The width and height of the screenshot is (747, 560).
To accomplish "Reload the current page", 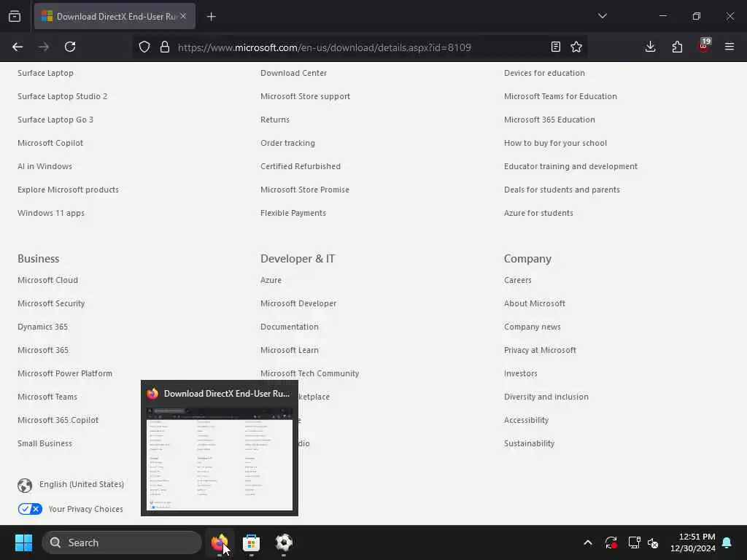I will coord(70,47).
